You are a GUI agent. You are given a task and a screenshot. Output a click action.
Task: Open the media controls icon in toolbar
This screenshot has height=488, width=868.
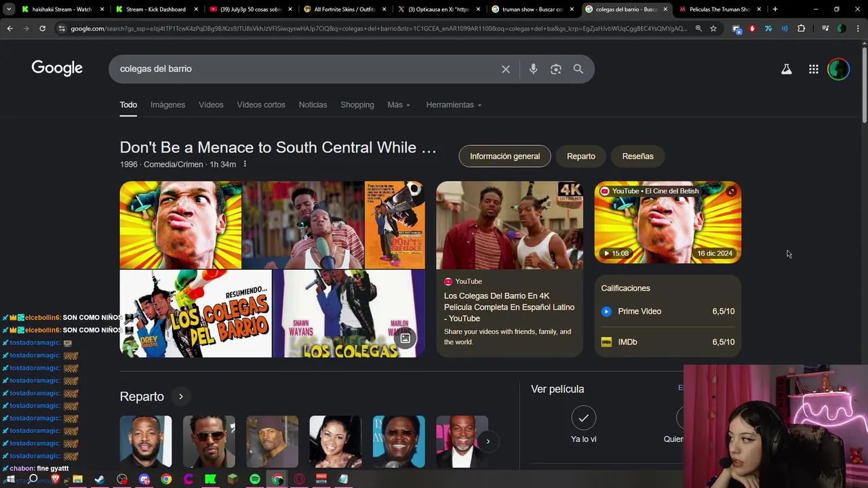(825, 28)
